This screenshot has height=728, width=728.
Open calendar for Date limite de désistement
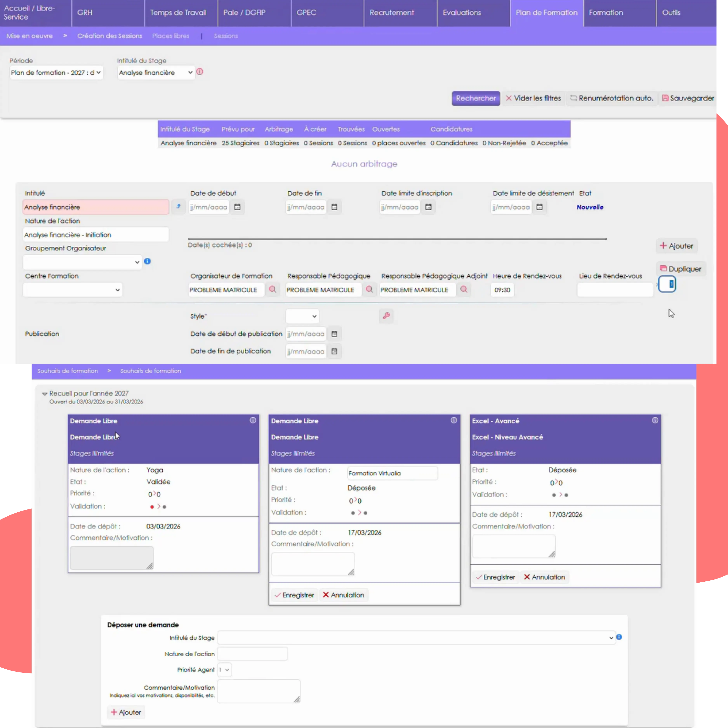click(x=540, y=207)
